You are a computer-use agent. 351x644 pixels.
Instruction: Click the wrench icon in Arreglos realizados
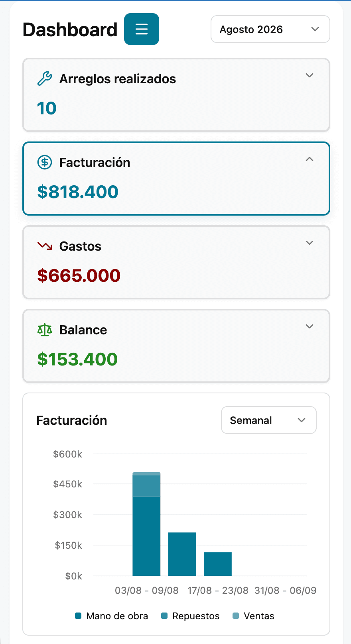click(45, 79)
